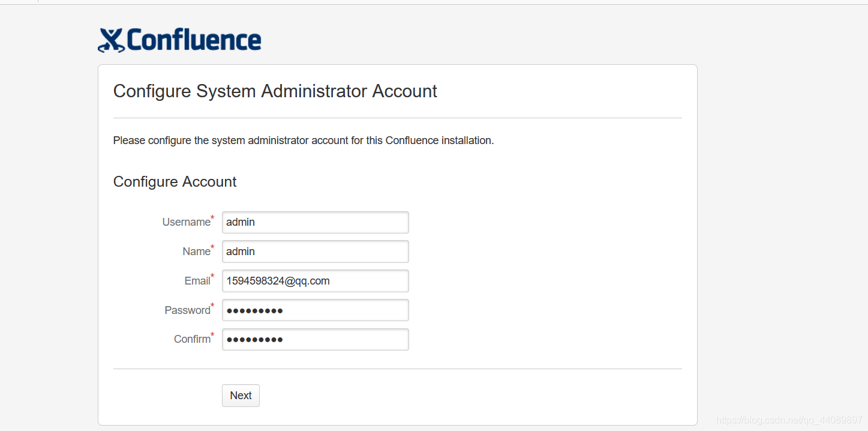This screenshot has height=431, width=868.
Task: Click the Email label text
Action: tap(197, 281)
